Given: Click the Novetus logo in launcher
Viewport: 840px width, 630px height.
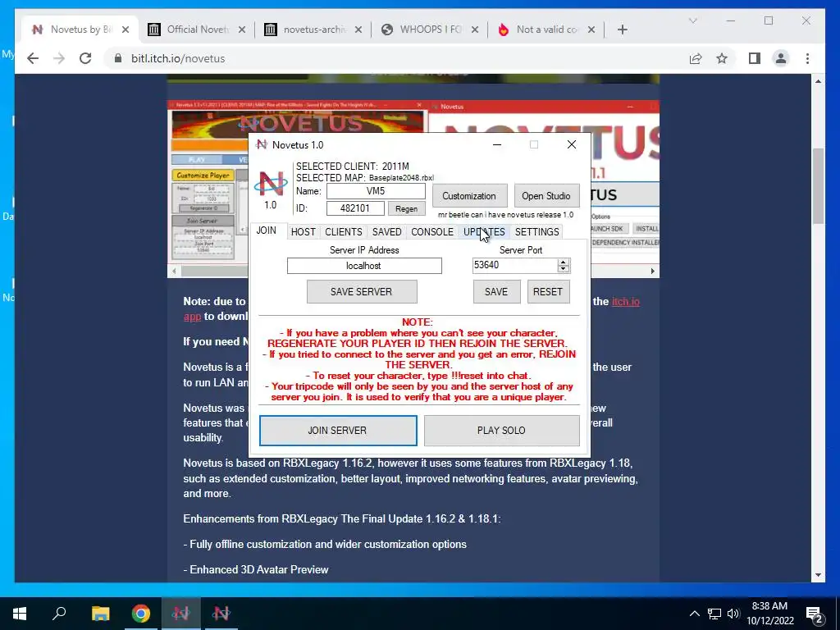Looking at the screenshot, I should click(271, 184).
